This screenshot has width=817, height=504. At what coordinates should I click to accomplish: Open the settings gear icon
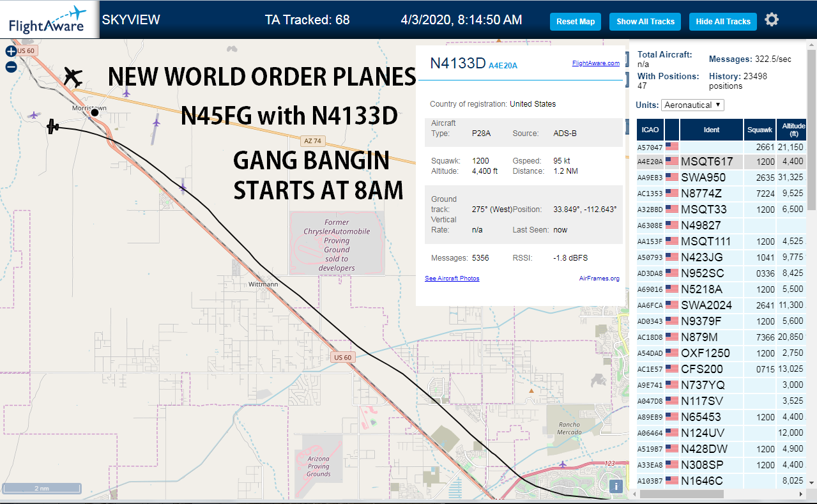[x=772, y=20]
